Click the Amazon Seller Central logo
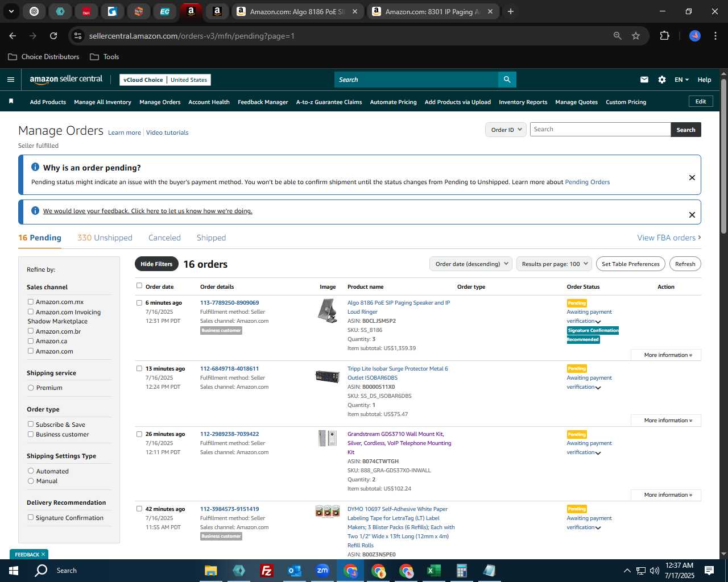728x582 pixels. pos(66,80)
